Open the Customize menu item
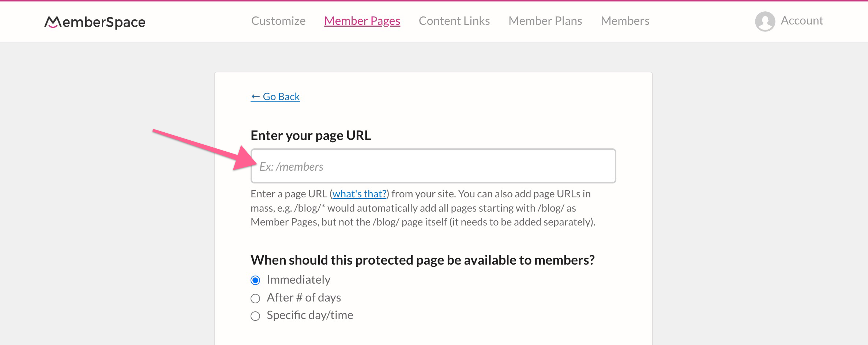The width and height of the screenshot is (868, 345). coord(278,21)
